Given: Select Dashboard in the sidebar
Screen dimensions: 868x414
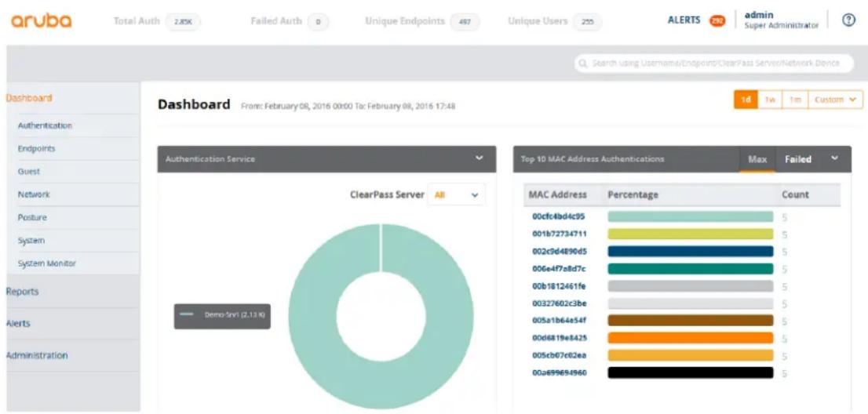Looking at the screenshot, I should click(29, 98).
